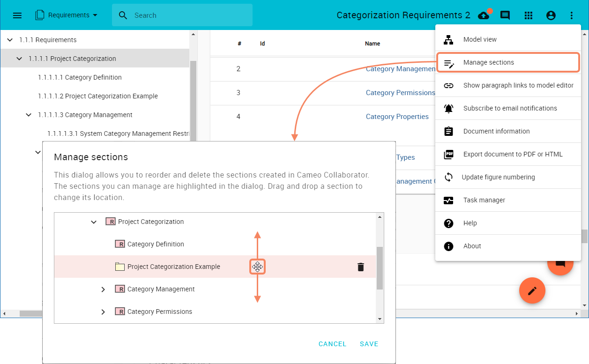Open the apps grid icon
Viewport: 589px width, 364px height.
click(529, 15)
